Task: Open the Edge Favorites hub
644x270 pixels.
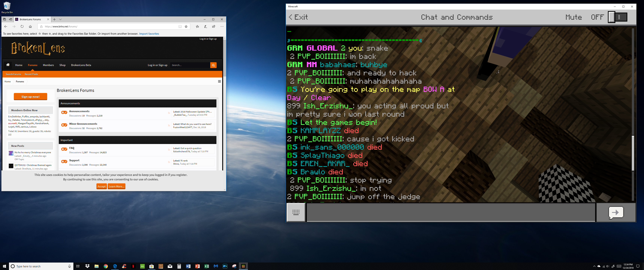Action: point(197,27)
